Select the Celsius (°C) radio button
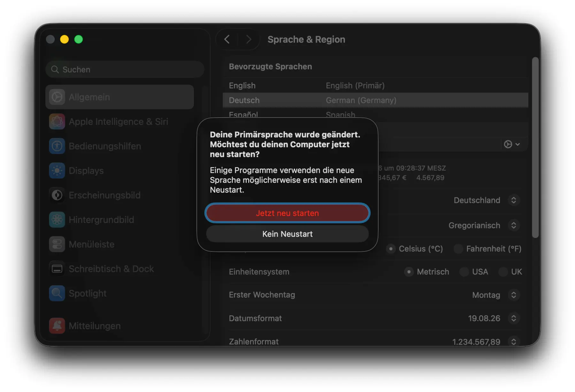Image resolution: width=575 pixels, height=392 pixels. [x=391, y=249]
